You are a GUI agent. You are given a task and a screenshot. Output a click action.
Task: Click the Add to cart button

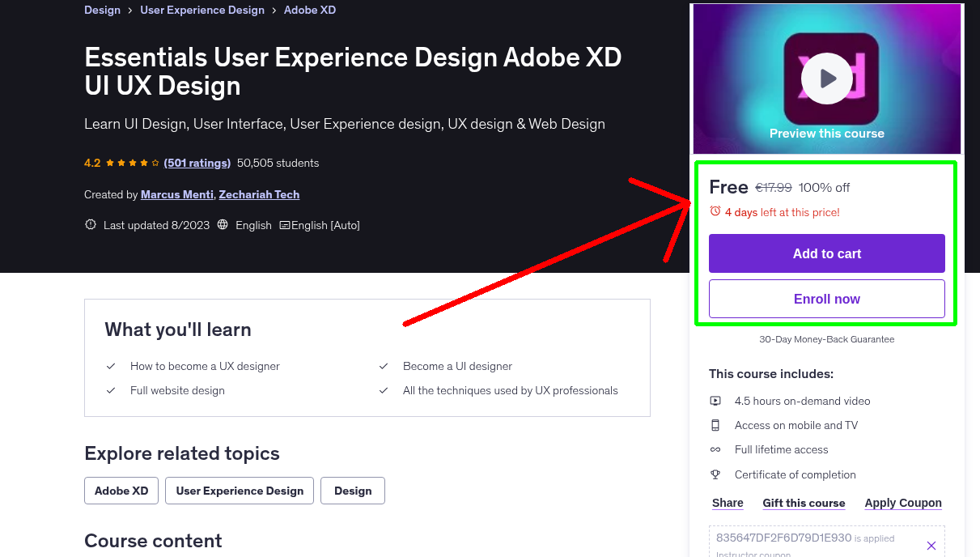pos(826,253)
